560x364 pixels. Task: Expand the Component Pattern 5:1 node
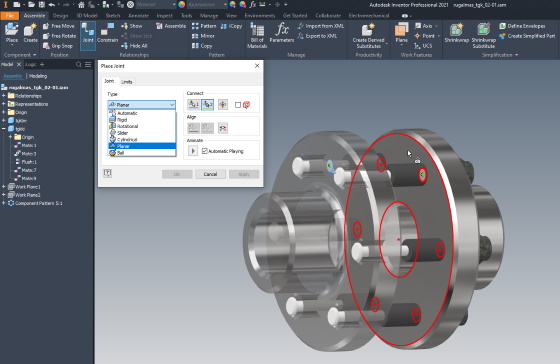(x=4, y=203)
